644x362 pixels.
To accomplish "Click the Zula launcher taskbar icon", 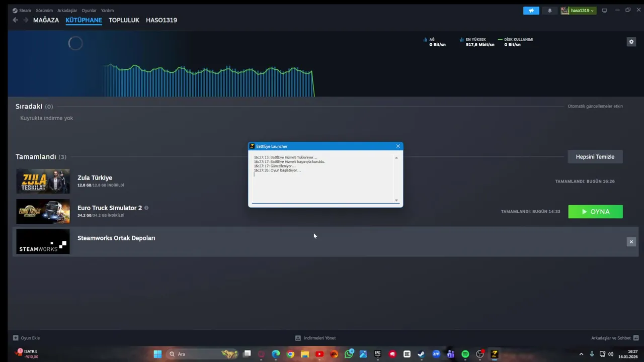I will [x=494, y=354].
